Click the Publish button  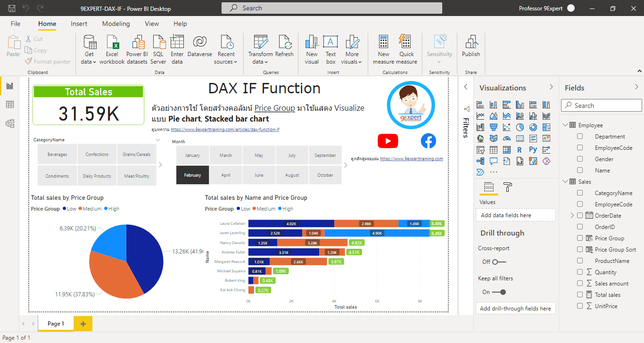(471, 47)
